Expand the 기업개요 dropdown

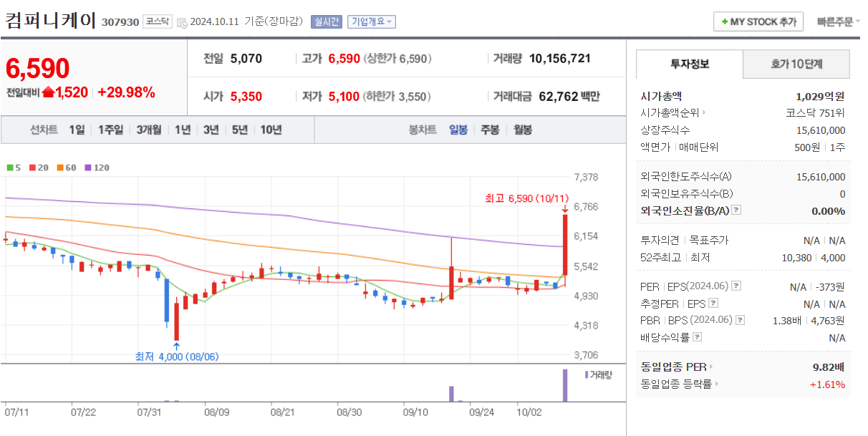coord(372,21)
